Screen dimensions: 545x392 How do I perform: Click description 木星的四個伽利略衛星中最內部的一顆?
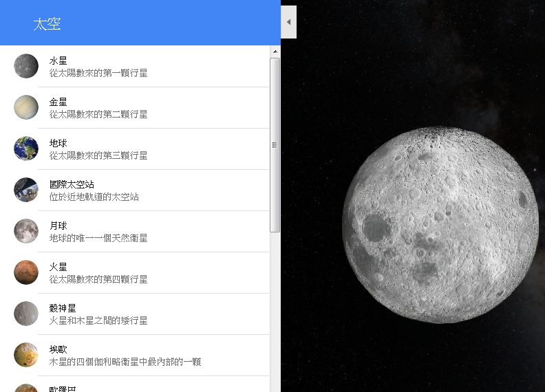click(125, 362)
